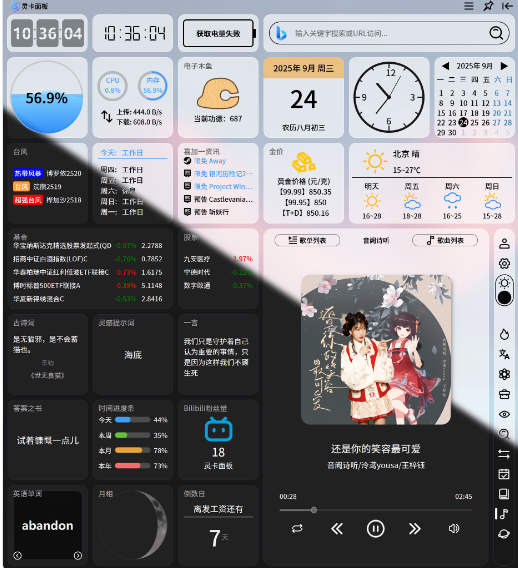Click the 博时标普500ETF联接A fund row

coord(88,285)
